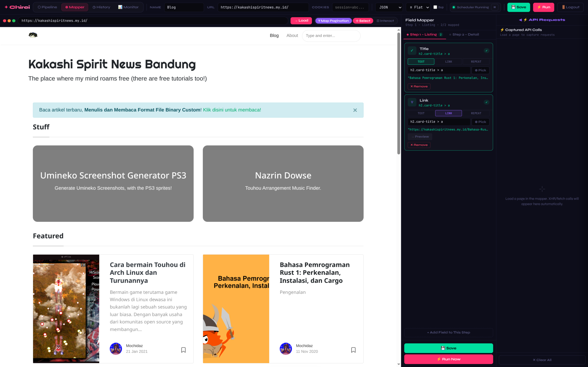The height and width of the screenshot is (367, 588).
Task: Click the Map Pagination button
Action: pyautogui.click(x=333, y=21)
